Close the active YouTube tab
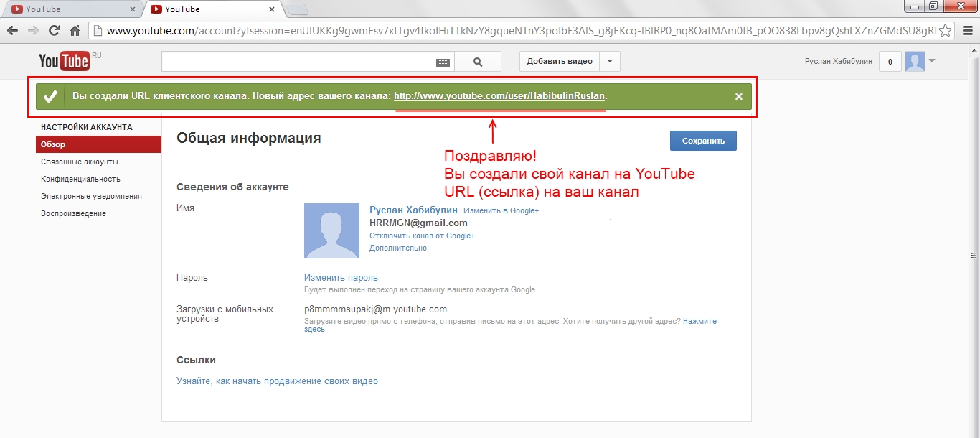The height and width of the screenshot is (438, 980). click(x=271, y=10)
